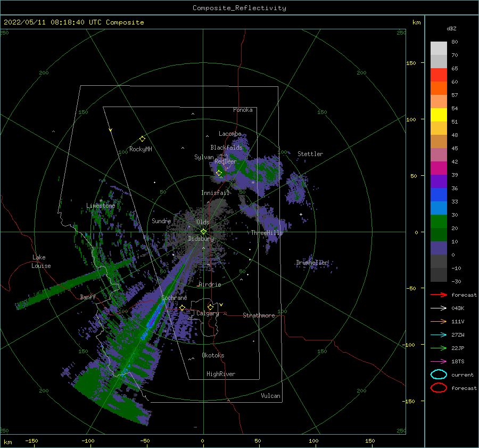Pick the magenta 39–42 dBZ swatch
The height and width of the screenshot is (448, 479).
pos(439,168)
